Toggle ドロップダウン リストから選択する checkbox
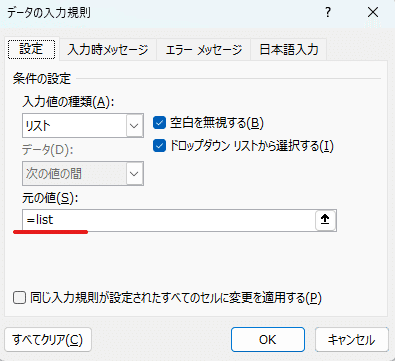This screenshot has width=395, height=361. pyautogui.click(x=159, y=146)
